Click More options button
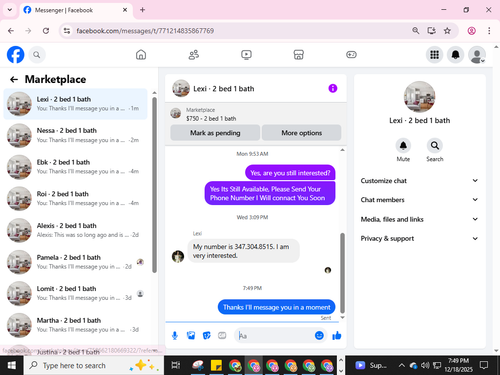 point(301,133)
